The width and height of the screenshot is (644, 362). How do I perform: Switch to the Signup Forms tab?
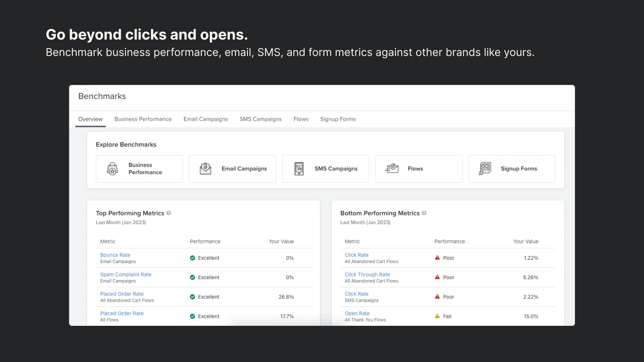(338, 119)
